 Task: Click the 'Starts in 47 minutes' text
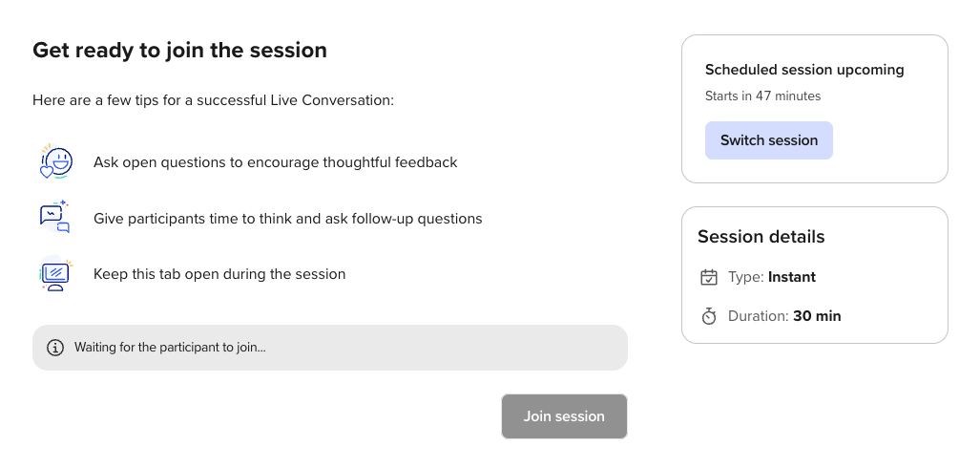point(762,96)
